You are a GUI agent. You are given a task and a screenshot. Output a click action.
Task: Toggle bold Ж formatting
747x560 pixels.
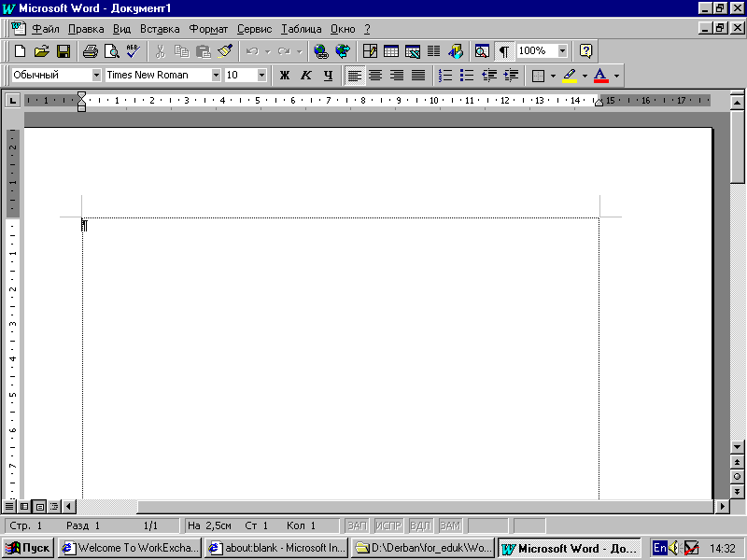pos(285,76)
